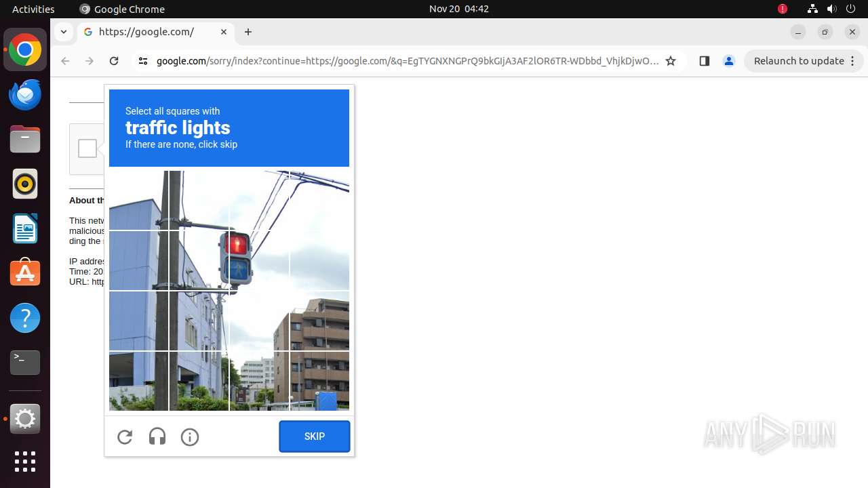Go back to previous page
The height and width of the screenshot is (488, 868).
click(65, 61)
